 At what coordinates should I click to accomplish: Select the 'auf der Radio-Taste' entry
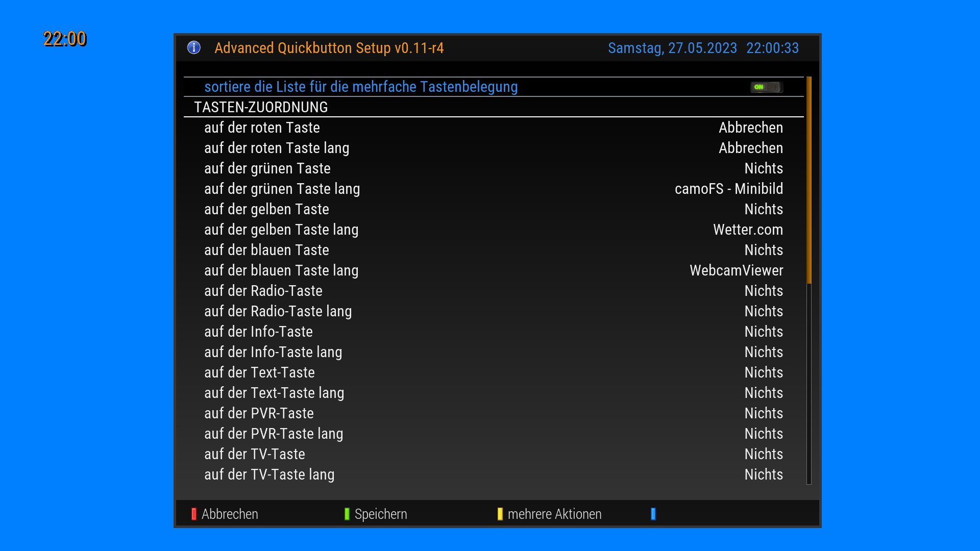pyautogui.click(x=263, y=291)
